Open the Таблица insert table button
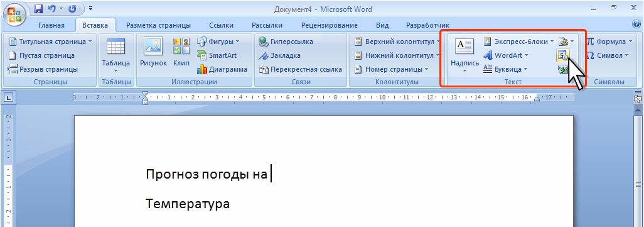This screenshot has width=644, height=227. [116, 55]
